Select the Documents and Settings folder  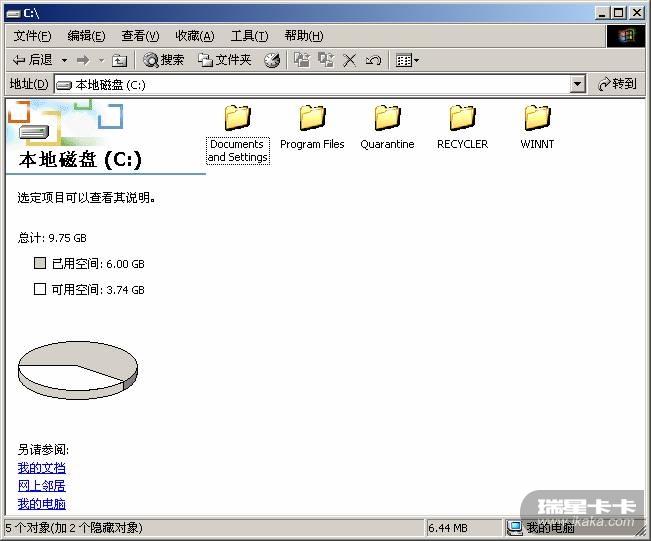click(237, 134)
